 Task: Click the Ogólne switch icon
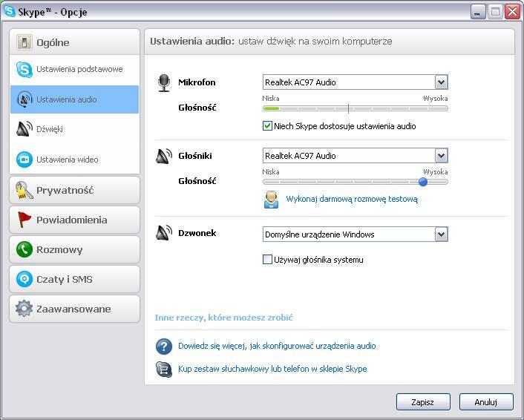pyautogui.click(x=24, y=42)
